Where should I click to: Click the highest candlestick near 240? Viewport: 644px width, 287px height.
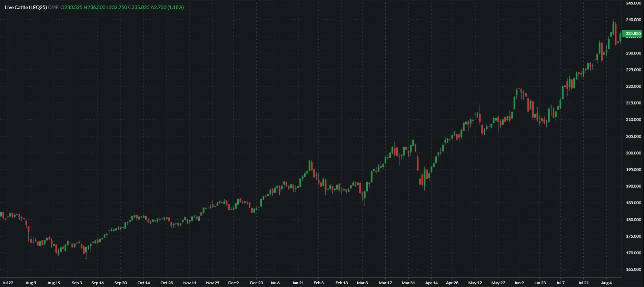613,28
